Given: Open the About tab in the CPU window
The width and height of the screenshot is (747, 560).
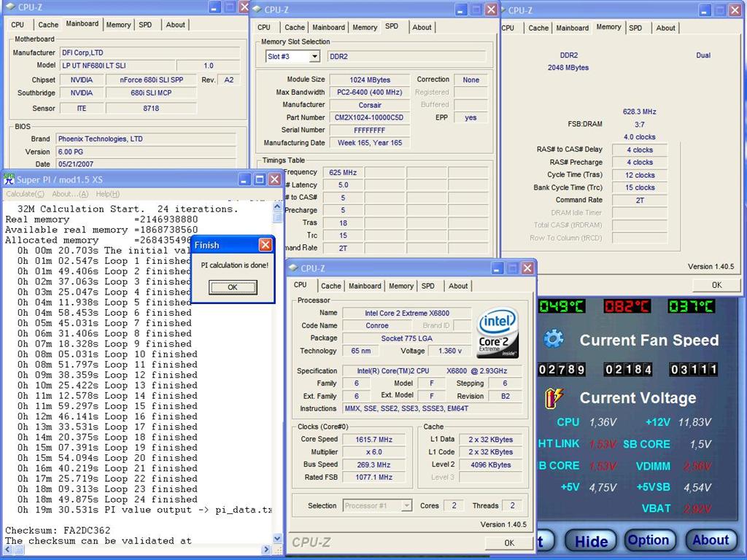Looking at the screenshot, I should 458,286.
